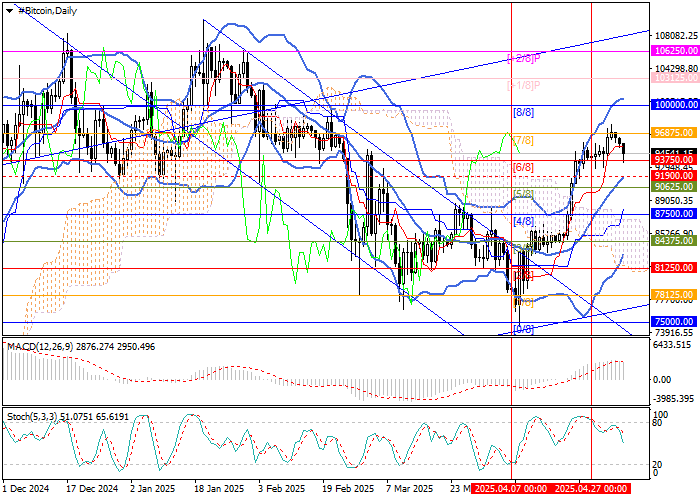Click the 93750.00 red price tag
The image size is (700, 500).
tap(671, 159)
